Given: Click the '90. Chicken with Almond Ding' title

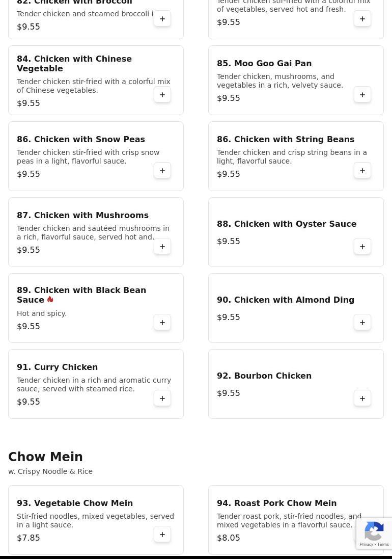Looking at the screenshot, I should pos(285,300).
